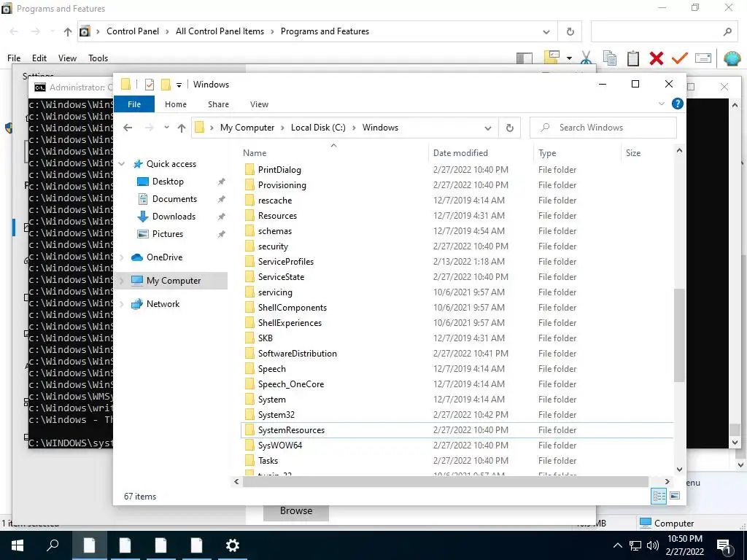Select the SoftwareDistribution folder

(x=298, y=354)
